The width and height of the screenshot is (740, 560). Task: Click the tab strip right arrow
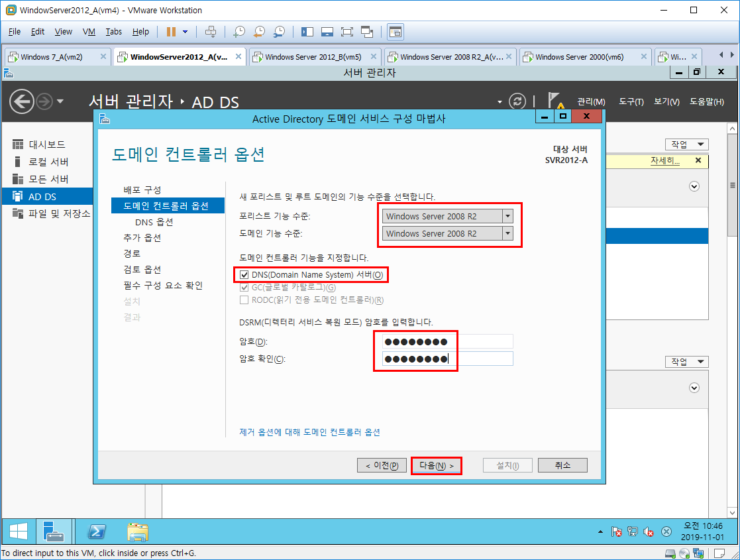click(732, 55)
